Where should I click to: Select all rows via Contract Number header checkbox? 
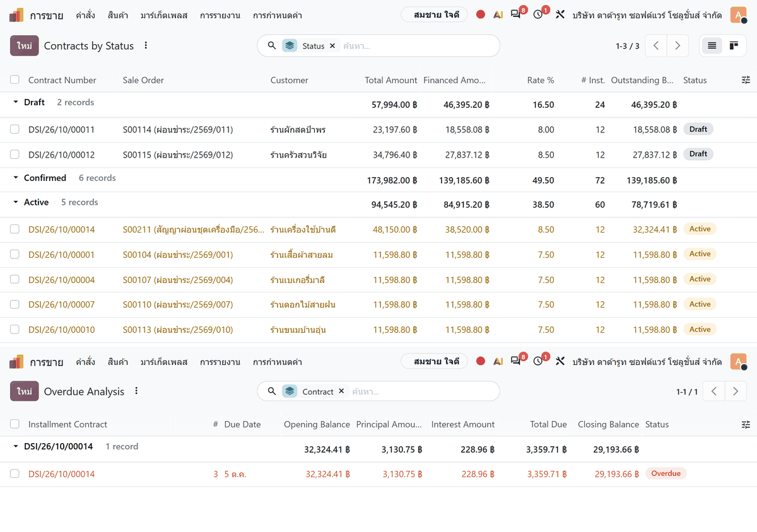15,80
